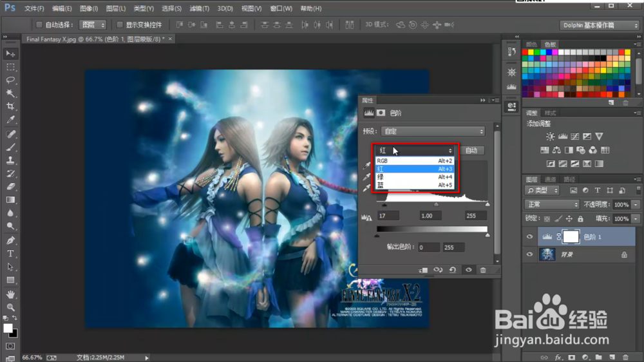Image resolution: width=644 pixels, height=362 pixels.
Task: Toggle Show Transform Controls checkbox
Action: 120,24
